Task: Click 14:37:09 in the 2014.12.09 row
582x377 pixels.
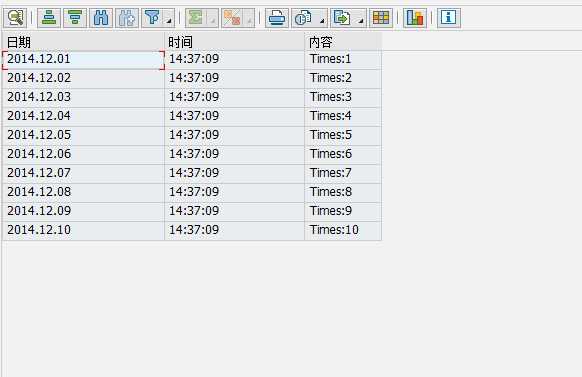Action: [x=235, y=212]
